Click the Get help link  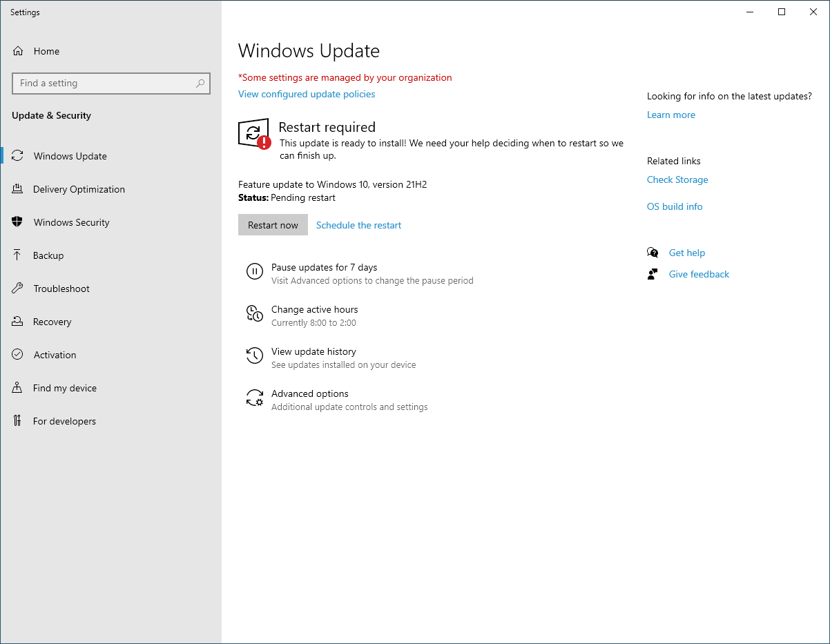(x=687, y=253)
